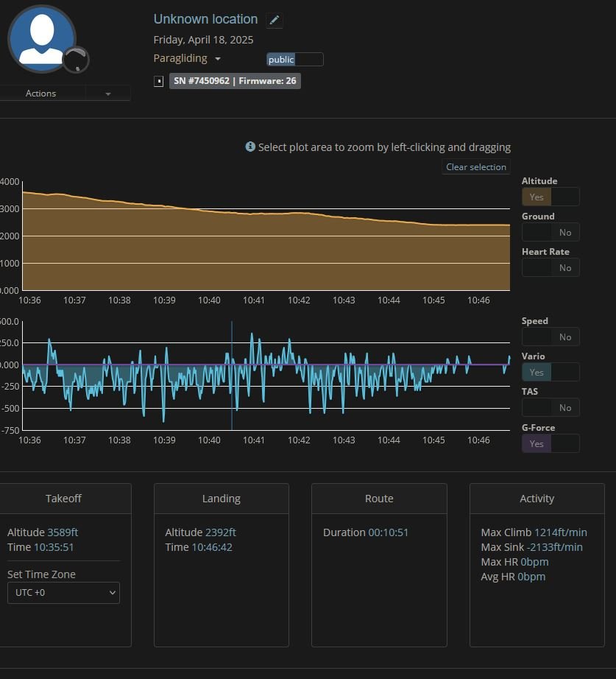616x679 pixels.
Task: Click the vertical cursor marker in vario chart
Action: (232, 376)
